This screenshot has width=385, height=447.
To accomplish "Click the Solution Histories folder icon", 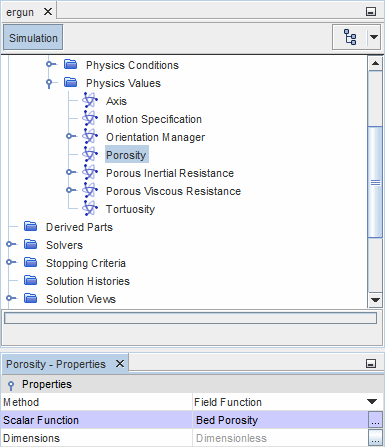I will pos(31,281).
